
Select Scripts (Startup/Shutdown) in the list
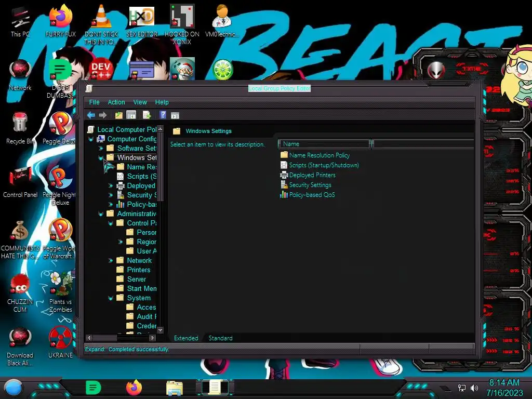click(x=320, y=165)
